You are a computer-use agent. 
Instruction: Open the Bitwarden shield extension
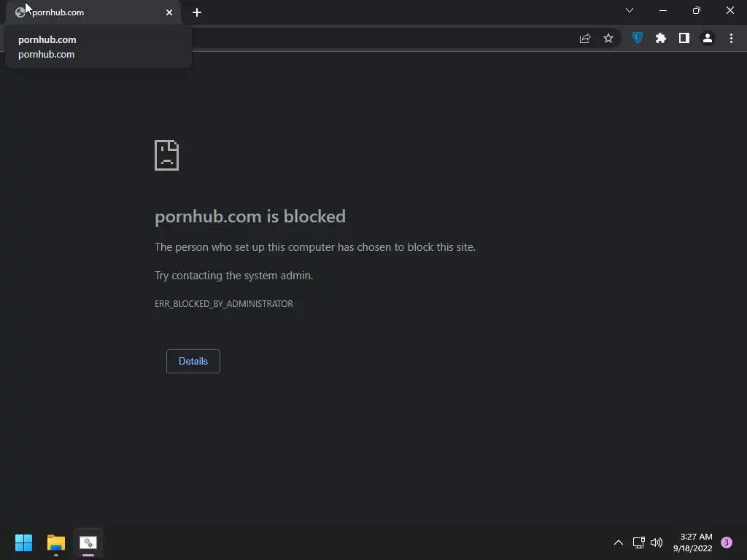pos(638,38)
